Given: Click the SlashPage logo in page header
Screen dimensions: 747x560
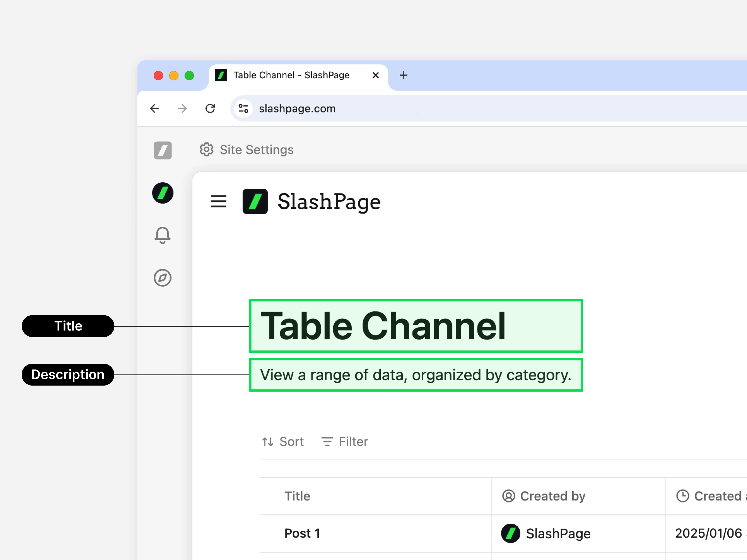Looking at the screenshot, I should [255, 202].
